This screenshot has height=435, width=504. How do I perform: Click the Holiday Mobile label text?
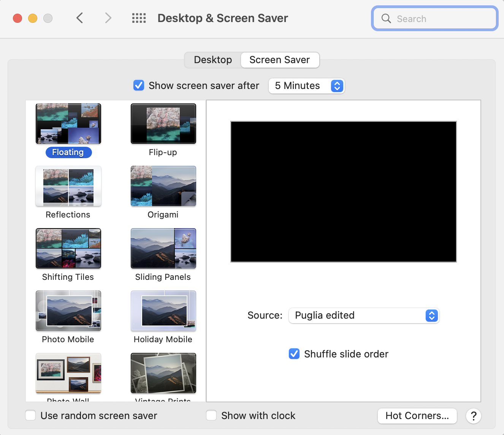click(x=163, y=339)
